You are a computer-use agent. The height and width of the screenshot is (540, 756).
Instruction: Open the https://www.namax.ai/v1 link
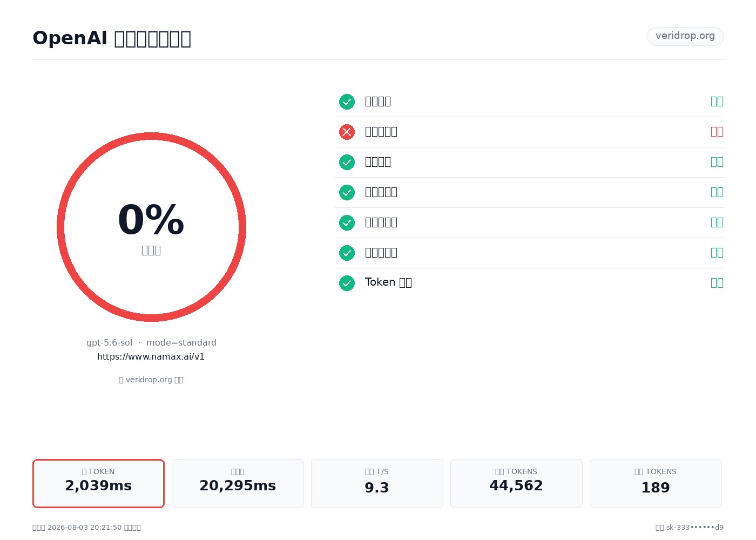[x=151, y=356]
